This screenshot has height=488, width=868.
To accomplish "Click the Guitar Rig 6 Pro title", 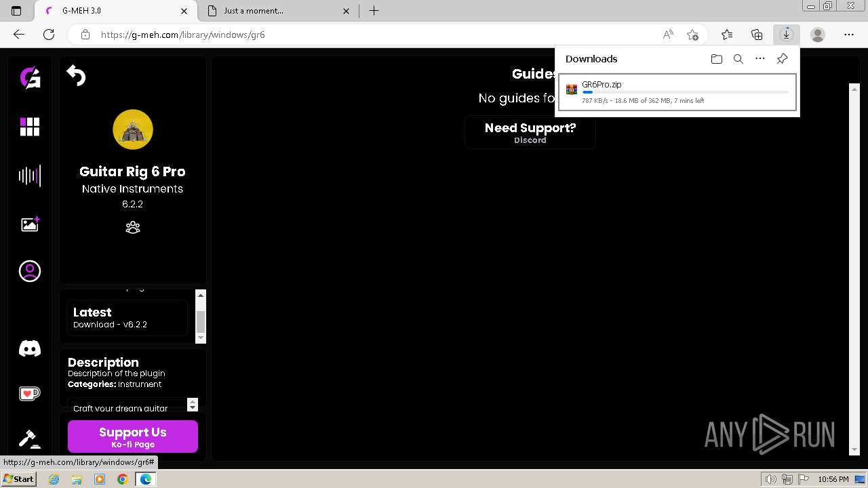I will pos(132,171).
